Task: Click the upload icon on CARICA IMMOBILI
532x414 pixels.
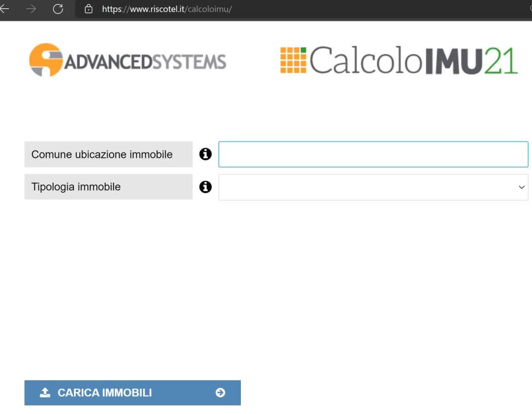Action: (45, 393)
